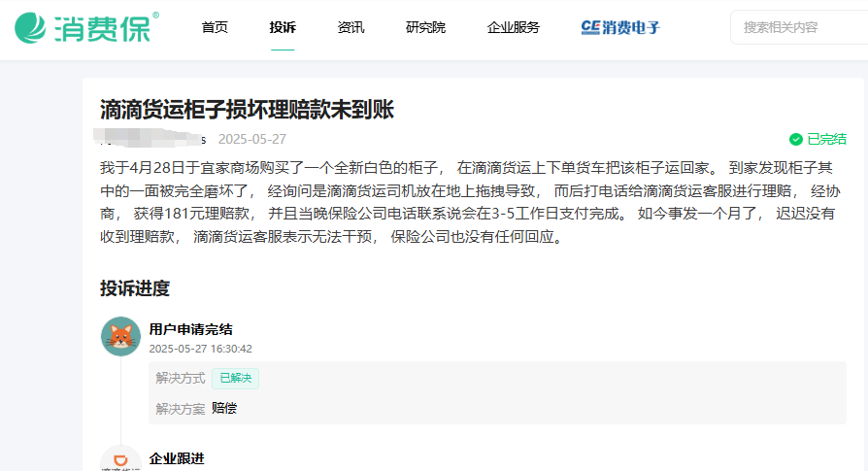Image resolution: width=868 pixels, height=471 pixels.
Task: Click the 消费保 logo
Action: tap(86, 27)
